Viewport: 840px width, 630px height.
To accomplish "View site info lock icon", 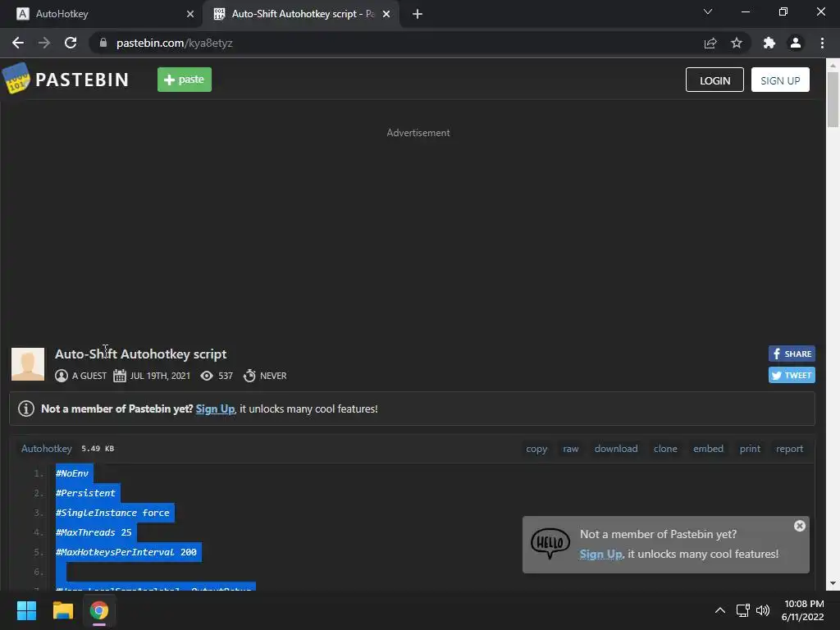I will (x=103, y=43).
